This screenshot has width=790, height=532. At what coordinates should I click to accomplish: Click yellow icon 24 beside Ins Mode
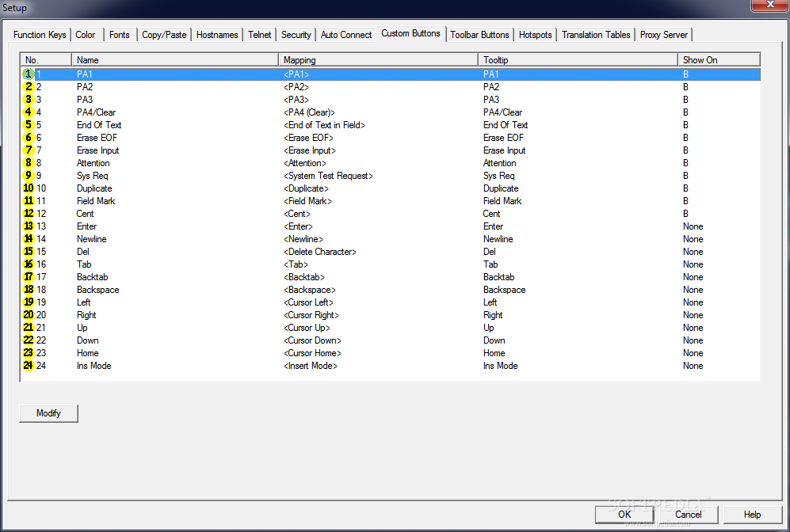[29, 366]
